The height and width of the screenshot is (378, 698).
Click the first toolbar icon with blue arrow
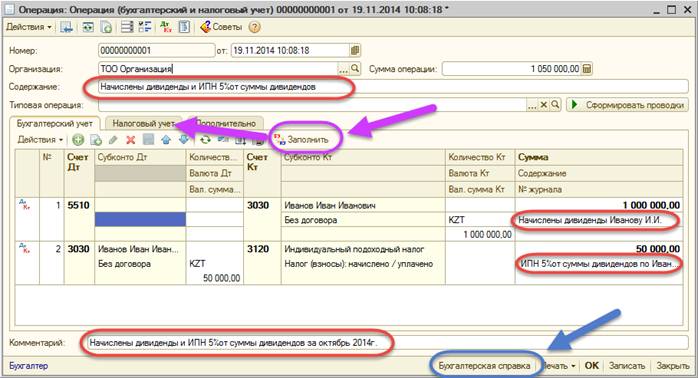67,27
